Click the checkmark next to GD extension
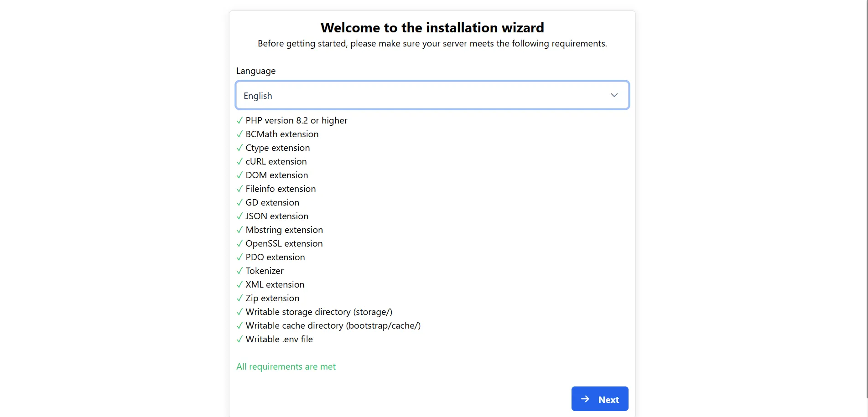 [239, 202]
